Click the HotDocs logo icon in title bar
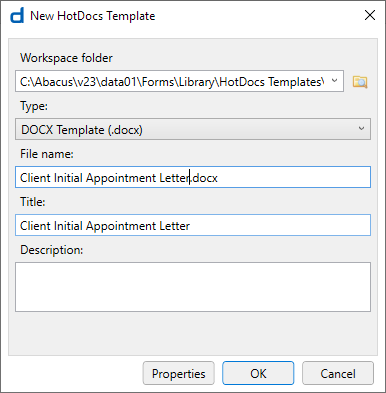 [17, 16]
